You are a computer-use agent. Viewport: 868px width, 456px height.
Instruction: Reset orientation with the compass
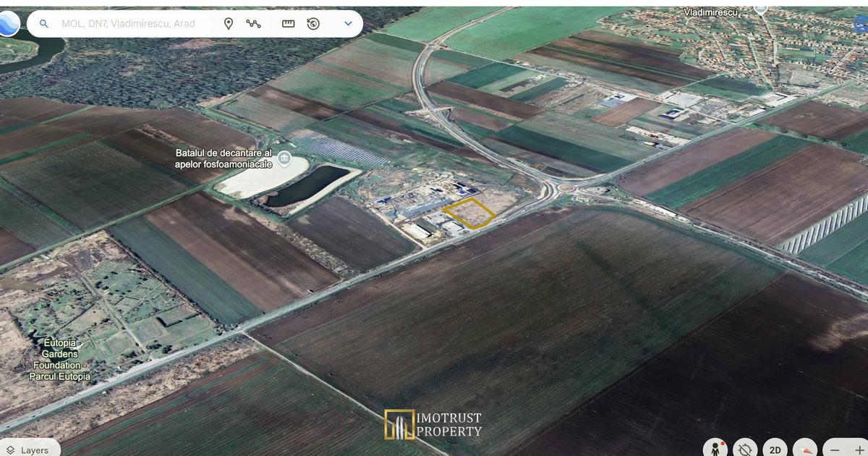(805, 449)
